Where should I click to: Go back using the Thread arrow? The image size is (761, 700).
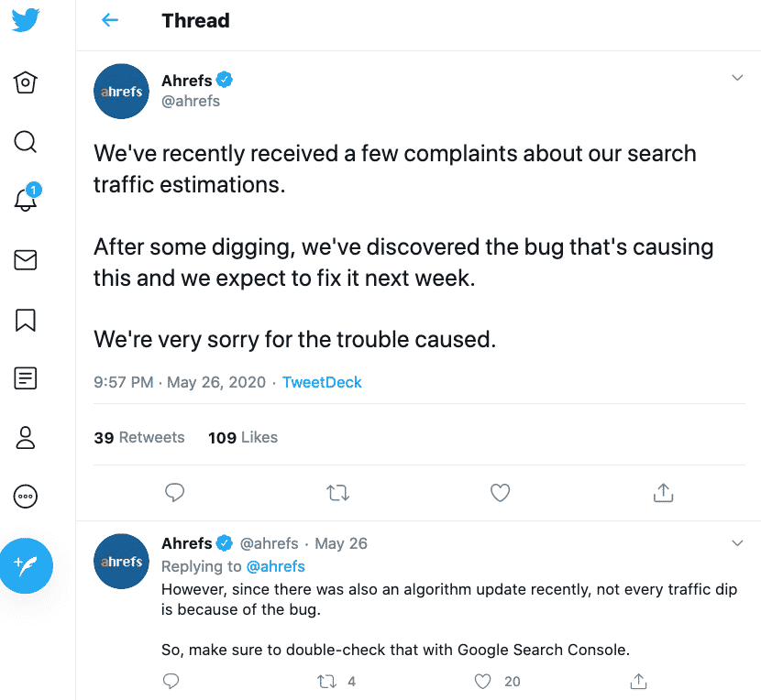(x=110, y=20)
